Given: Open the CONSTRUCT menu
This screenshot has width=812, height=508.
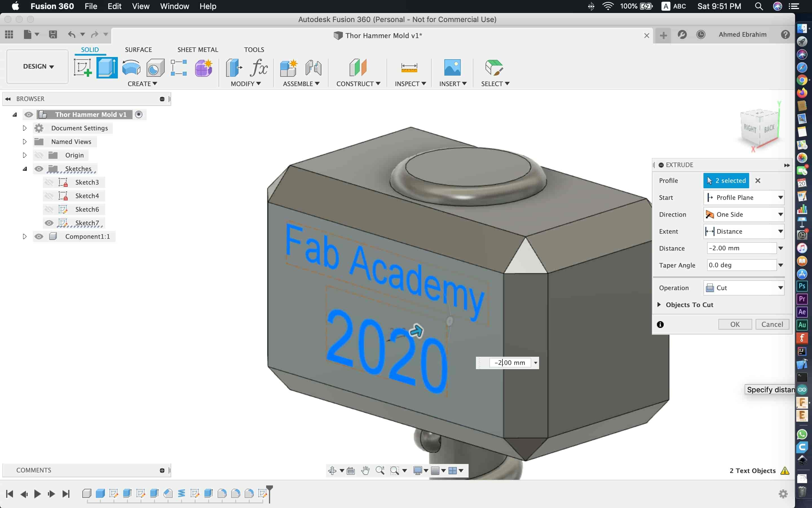Looking at the screenshot, I should pyautogui.click(x=358, y=84).
